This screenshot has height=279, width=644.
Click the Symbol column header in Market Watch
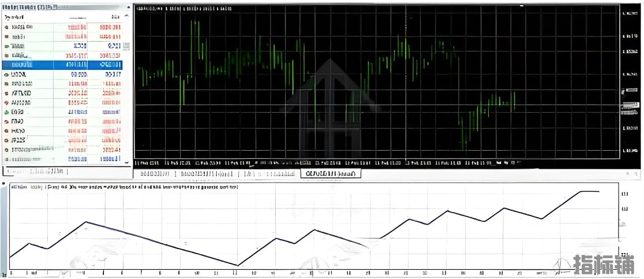(x=14, y=17)
